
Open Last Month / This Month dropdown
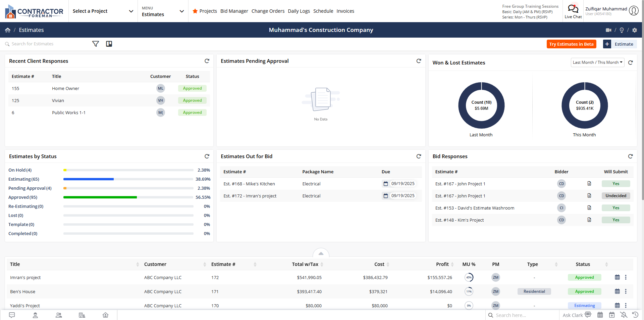(x=597, y=62)
